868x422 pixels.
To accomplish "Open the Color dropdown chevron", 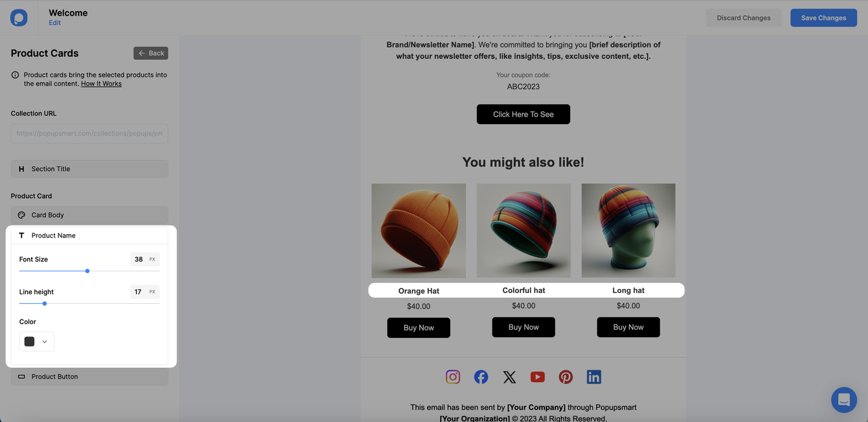I will [x=45, y=342].
